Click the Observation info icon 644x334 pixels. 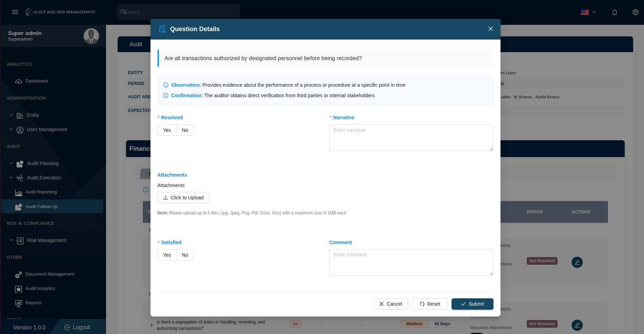point(166,85)
